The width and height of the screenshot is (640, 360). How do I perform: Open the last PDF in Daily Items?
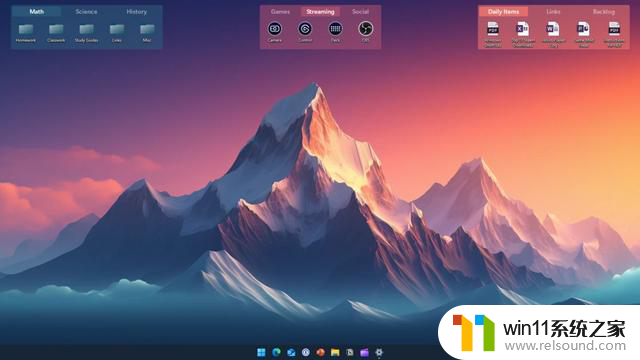click(x=614, y=29)
